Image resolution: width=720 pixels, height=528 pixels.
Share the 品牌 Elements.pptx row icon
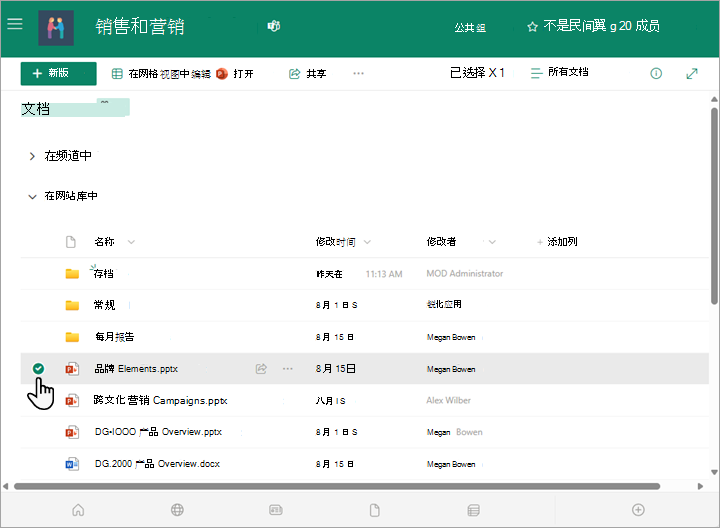[261, 369]
